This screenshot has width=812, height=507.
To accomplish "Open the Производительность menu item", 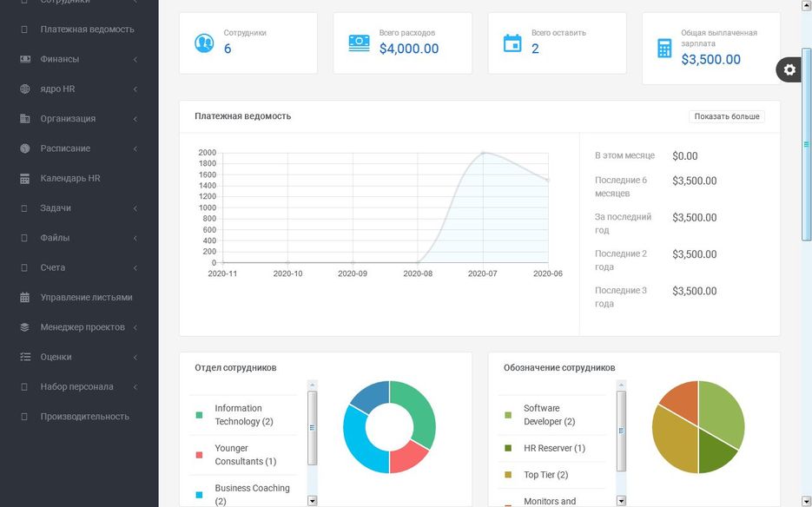I will pyautogui.click(x=84, y=417).
